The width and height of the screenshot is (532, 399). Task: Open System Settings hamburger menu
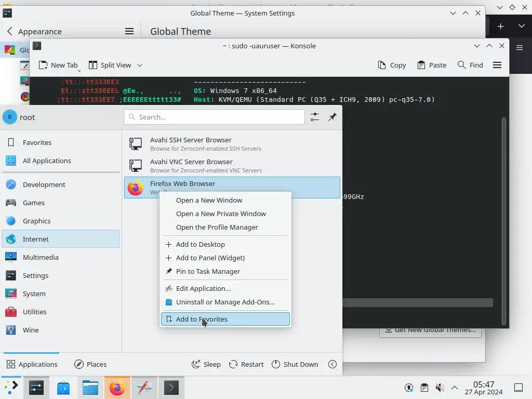[x=129, y=31]
